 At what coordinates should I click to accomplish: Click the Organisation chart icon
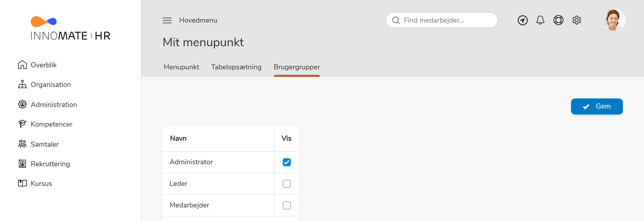point(22,84)
